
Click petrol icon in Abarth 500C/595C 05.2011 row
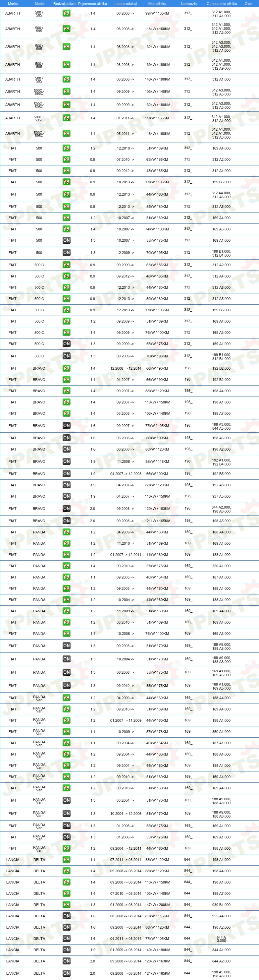tap(67, 134)
